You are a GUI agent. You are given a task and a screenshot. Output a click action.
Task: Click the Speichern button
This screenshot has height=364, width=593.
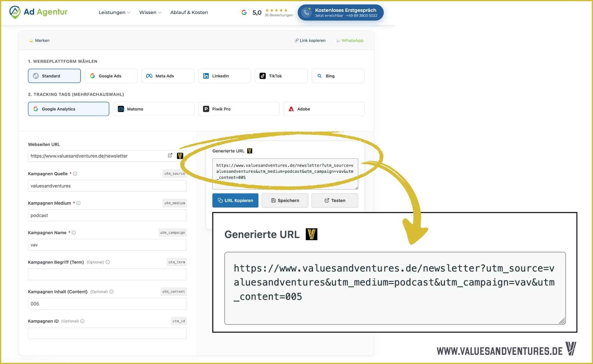(285, 201)
